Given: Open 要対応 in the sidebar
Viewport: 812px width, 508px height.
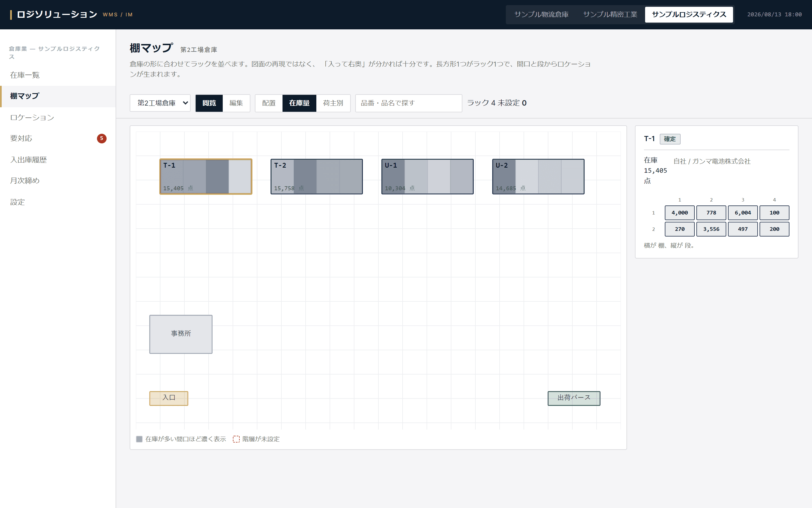Looking at the screenshot, I should tap(58, 138).
